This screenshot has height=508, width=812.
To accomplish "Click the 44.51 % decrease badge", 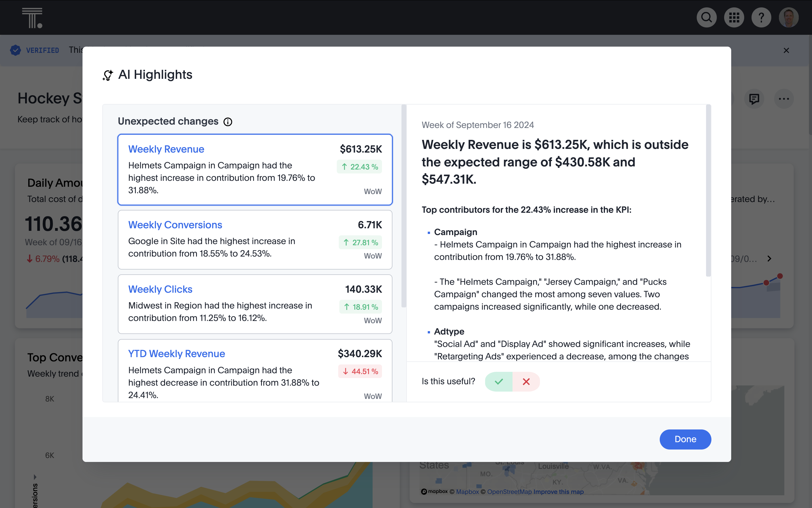I will 360,371.
